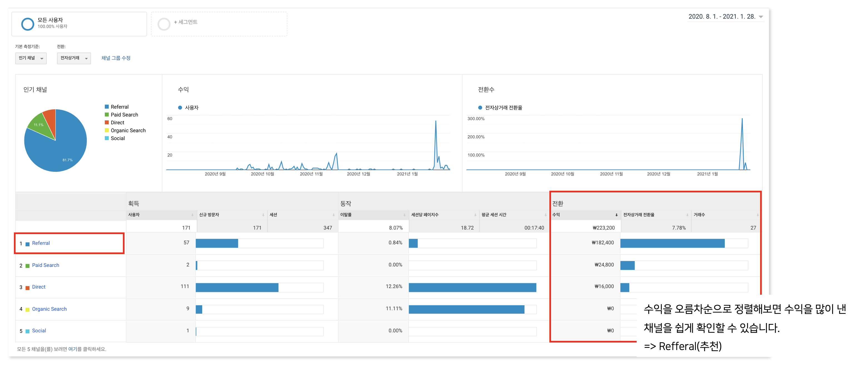The image size is (868, 367).
Task: Click 여기 link to view all channels
Action: (x=73, y=349)
